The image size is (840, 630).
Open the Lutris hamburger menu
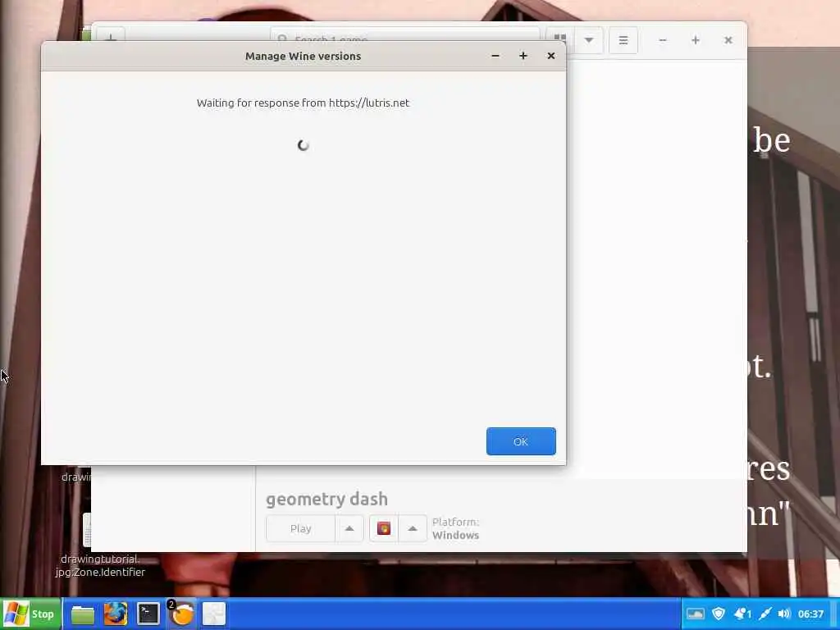coord(623,40)
